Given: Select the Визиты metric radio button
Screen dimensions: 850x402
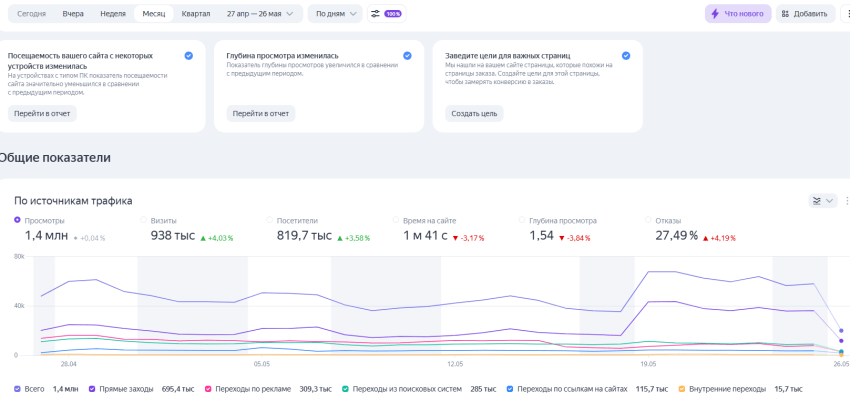Looking at the screenshot, I should click(144, 220).
